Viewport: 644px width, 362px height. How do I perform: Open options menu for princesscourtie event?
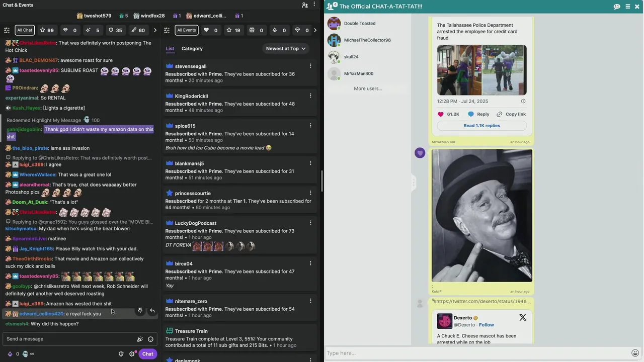(310, 193)
